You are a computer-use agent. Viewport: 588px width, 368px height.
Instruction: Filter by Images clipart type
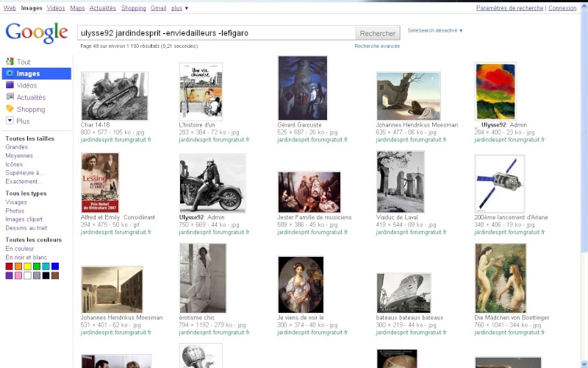click(x=24, y=219)
